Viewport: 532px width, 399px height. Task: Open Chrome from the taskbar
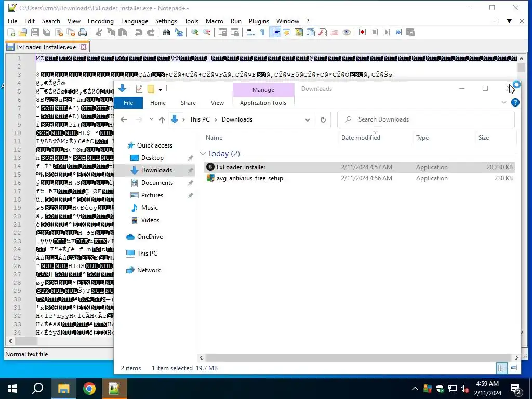click(89, 389)
